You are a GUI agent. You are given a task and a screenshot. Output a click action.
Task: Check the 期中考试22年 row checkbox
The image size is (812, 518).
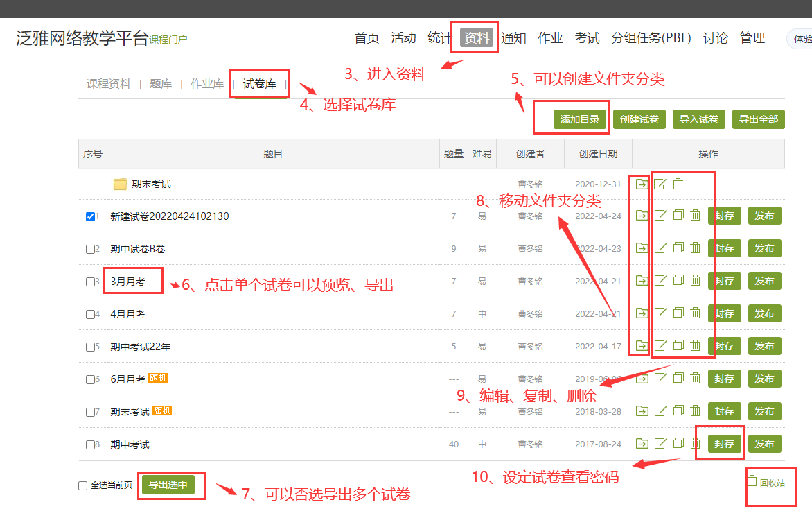[90, 347]
